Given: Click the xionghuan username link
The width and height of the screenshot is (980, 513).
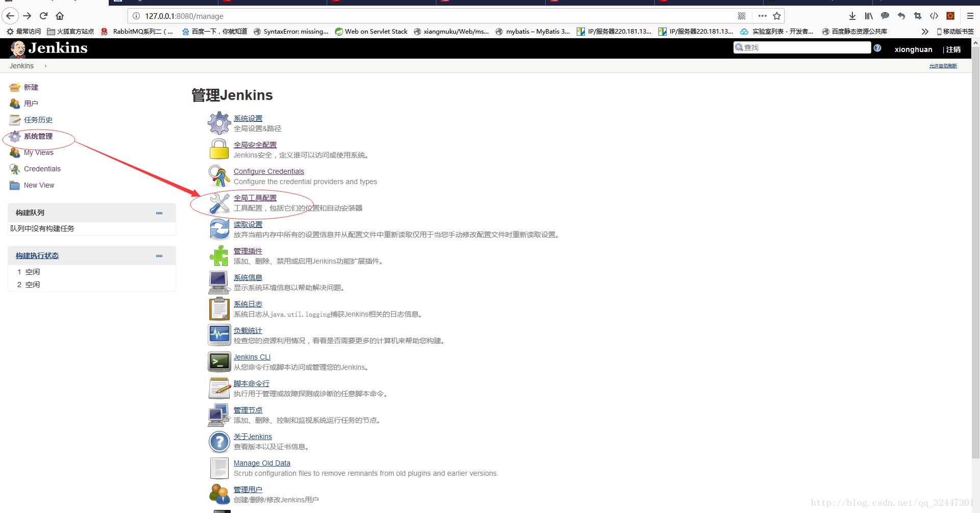Looking at the screenshot, I should coord(913,49).
